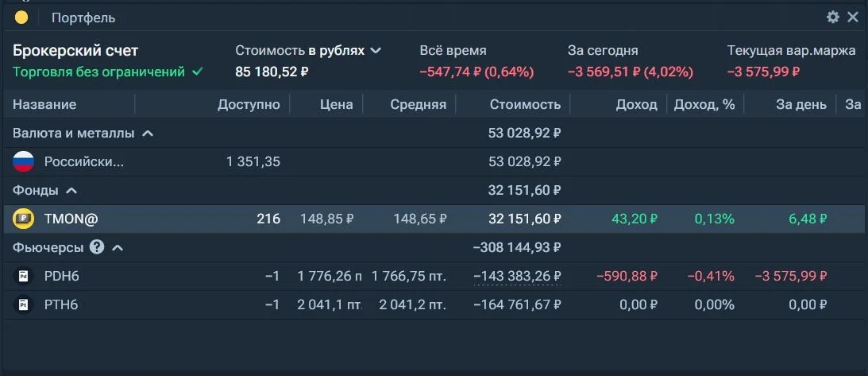
Task: Close the Портфель widget
Action: [852, 17]
